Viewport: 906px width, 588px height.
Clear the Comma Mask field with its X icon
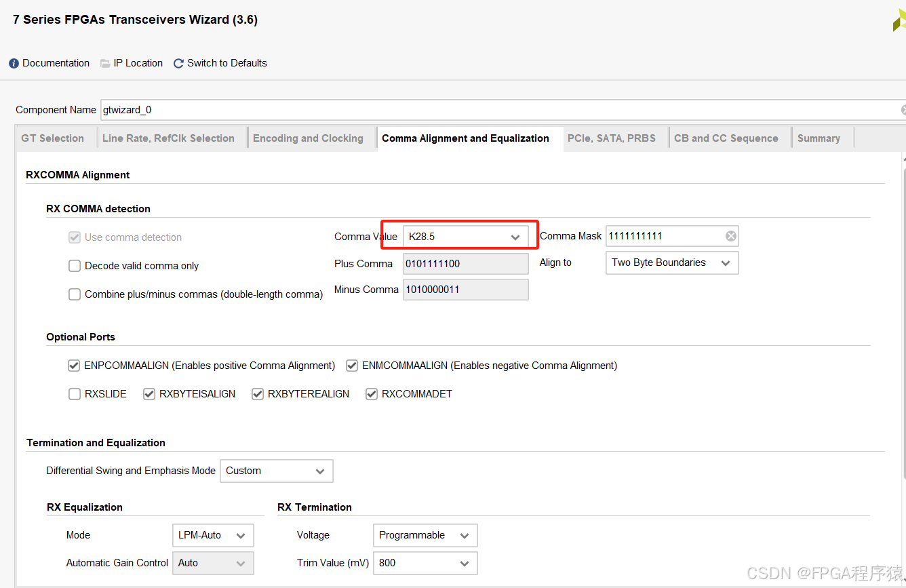tap(730, 236)
